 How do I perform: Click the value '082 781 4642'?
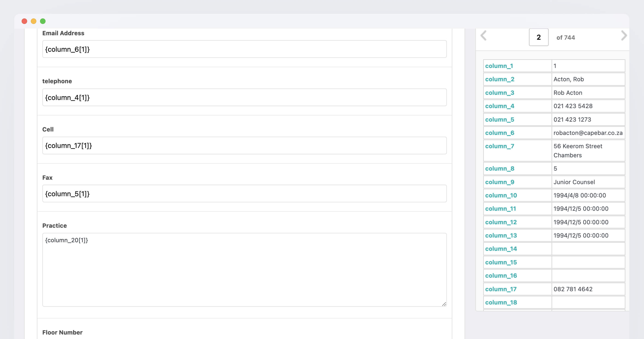pos(573,289)
